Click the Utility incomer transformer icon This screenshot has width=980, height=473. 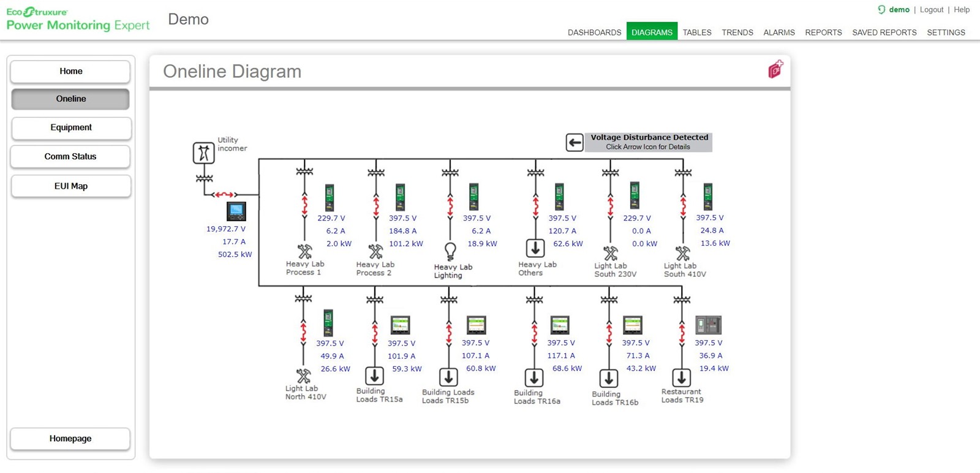tap(203, 153)
